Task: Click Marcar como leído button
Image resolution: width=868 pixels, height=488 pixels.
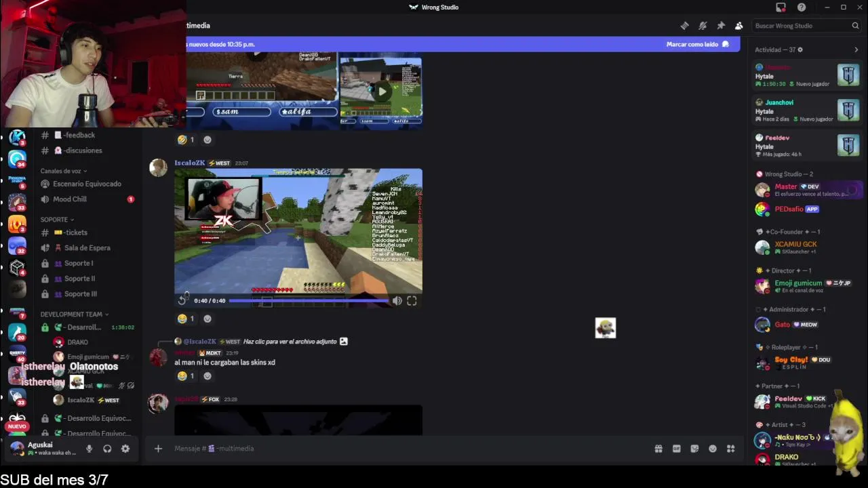Action: click(697, 44)
